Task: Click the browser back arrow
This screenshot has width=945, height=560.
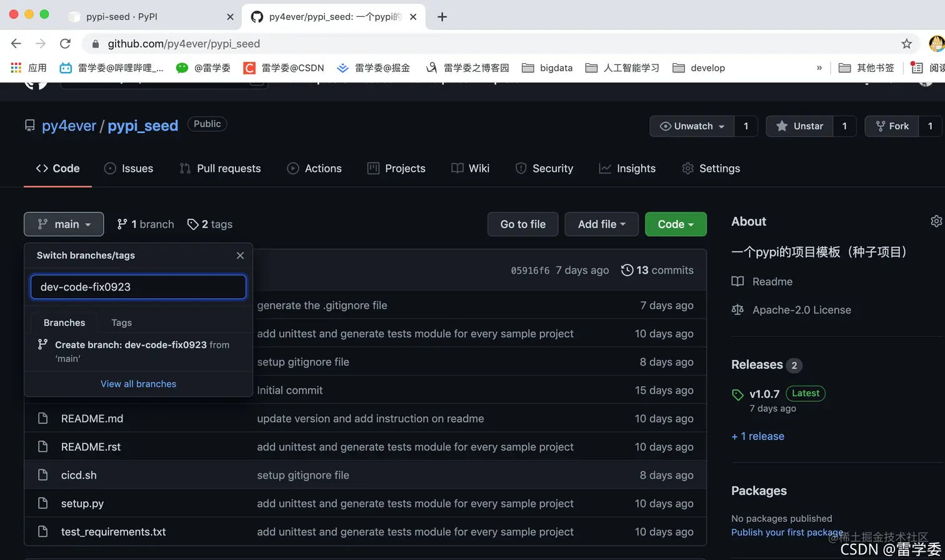Action: coord(16,44)
